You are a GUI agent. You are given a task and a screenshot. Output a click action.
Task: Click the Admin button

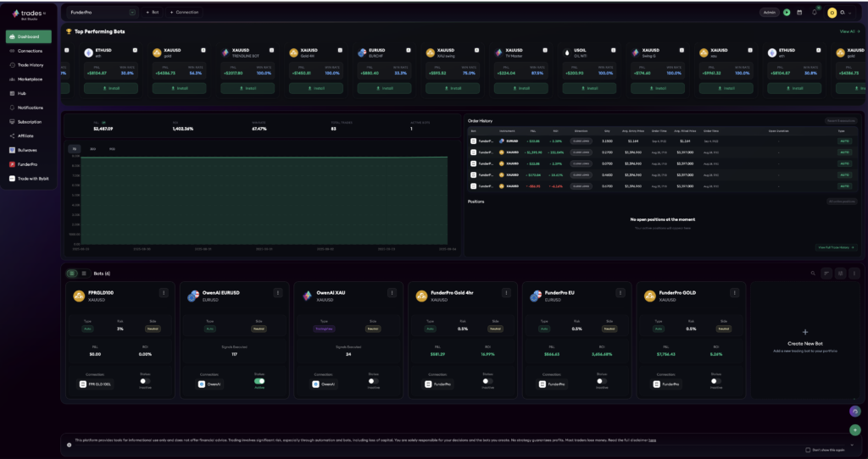click(770, 12)
